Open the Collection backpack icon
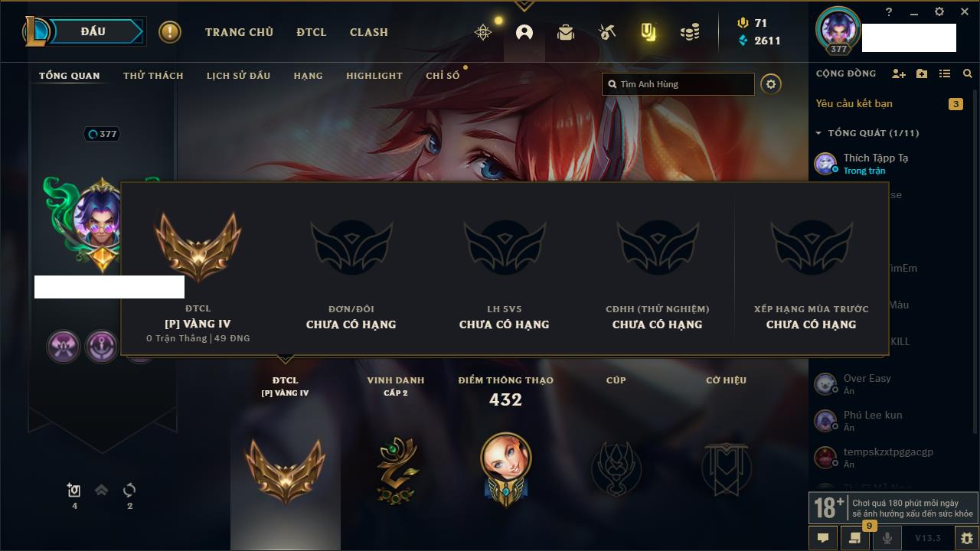Image resolution: width=980 pixels, height=551 pixels. [566, 32]
